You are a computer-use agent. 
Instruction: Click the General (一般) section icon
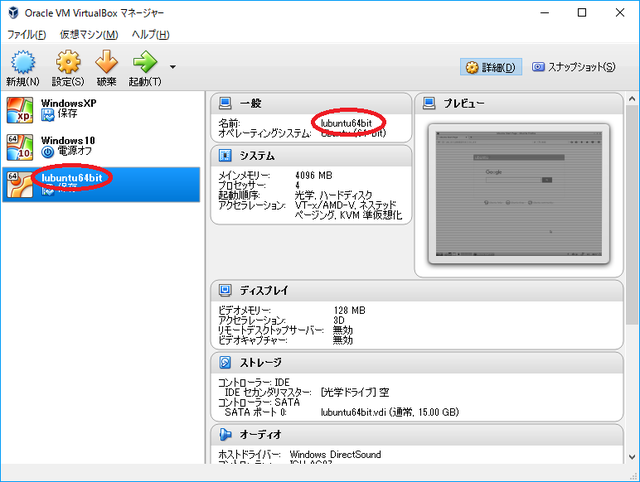pyautogui.click(x=226, y=104)
